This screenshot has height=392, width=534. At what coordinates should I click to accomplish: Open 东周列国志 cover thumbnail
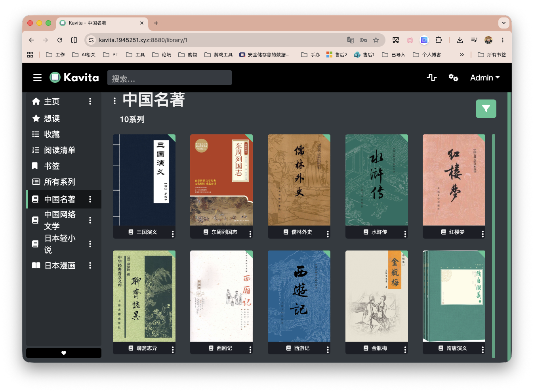221,180
